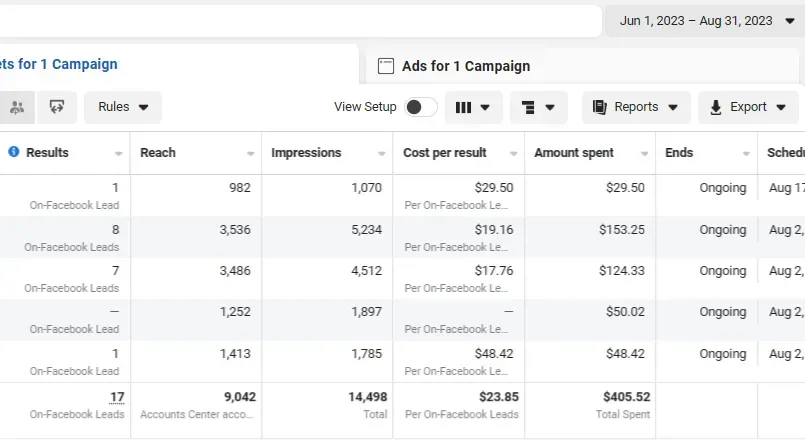Open the Reach column sort arrow

(x=250, y=154)
